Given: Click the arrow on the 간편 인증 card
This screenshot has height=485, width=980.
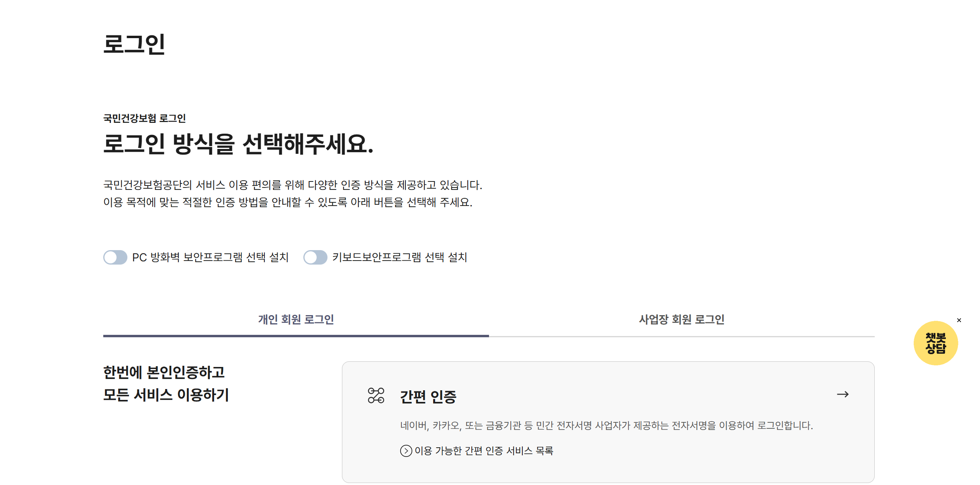Looking at the screenshot, I should pyautogui.click(x=843, y=394).
